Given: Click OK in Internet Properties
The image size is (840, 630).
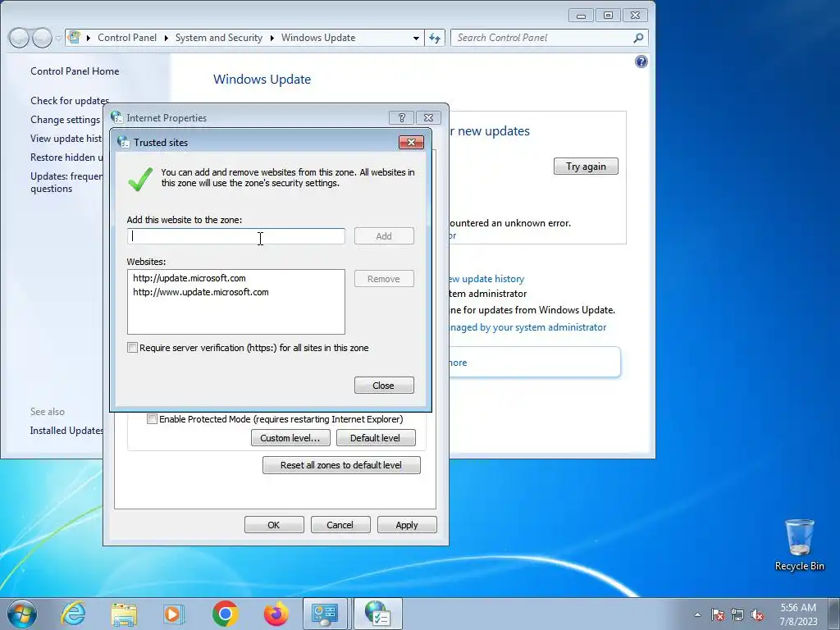Looking at the screenshot, I should click(x=274, y=525).
